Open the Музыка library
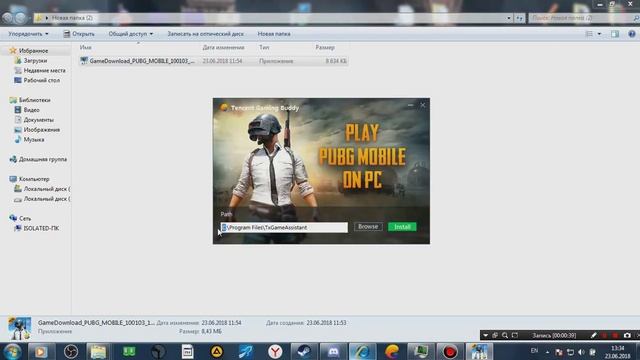The height and width of the screenshot is (360, 640). (29, 140)
